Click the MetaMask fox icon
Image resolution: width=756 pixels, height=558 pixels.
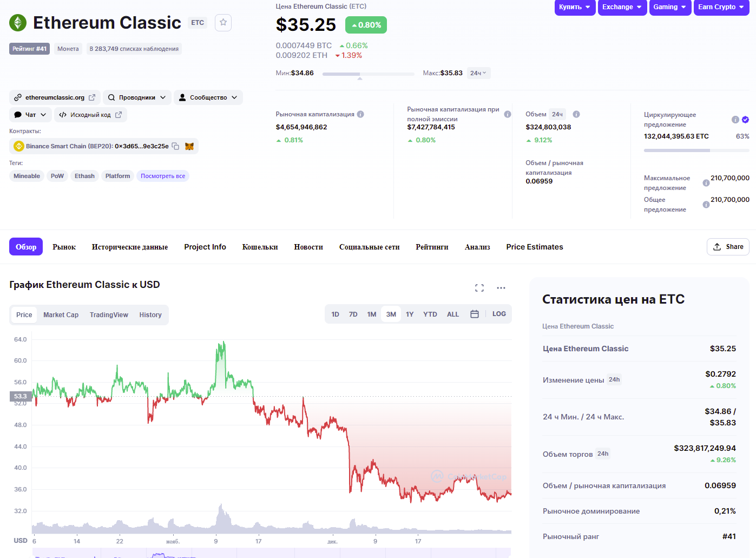point(189,146)
